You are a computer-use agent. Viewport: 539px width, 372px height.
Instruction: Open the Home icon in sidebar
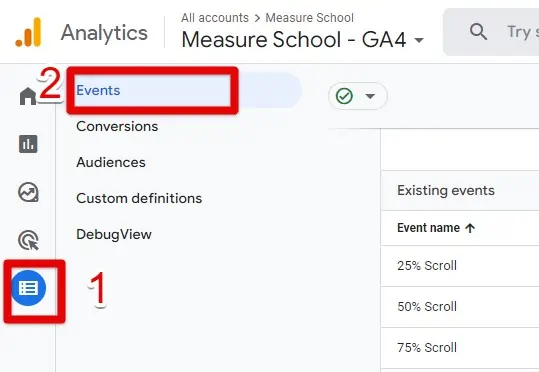coord(28,96)
